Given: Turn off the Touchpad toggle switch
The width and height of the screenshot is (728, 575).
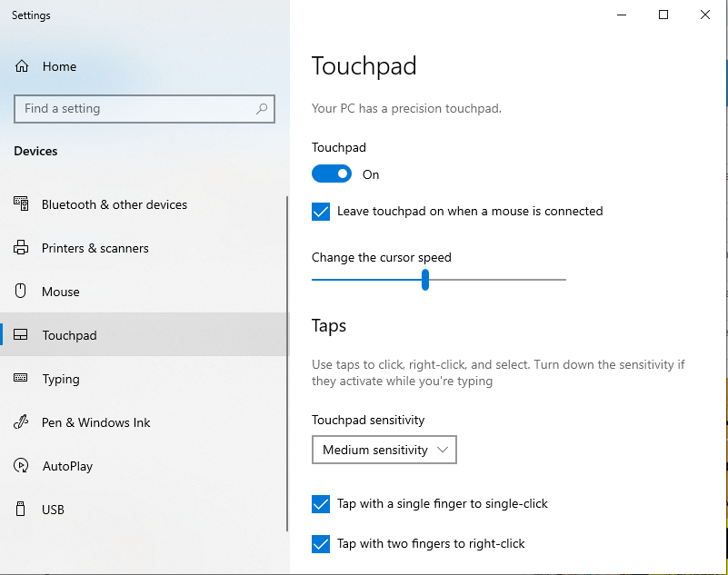Looking at the screenshot, I should coord(332,173).
